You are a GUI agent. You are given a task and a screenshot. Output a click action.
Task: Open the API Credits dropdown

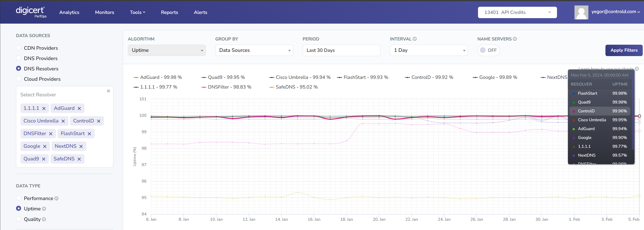tap(517, 12)
